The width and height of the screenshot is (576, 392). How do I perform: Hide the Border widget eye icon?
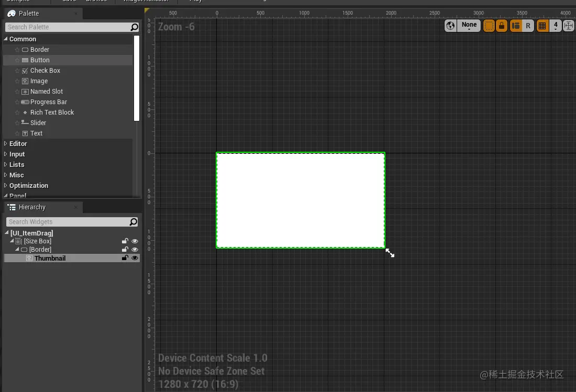coord(135,250)
